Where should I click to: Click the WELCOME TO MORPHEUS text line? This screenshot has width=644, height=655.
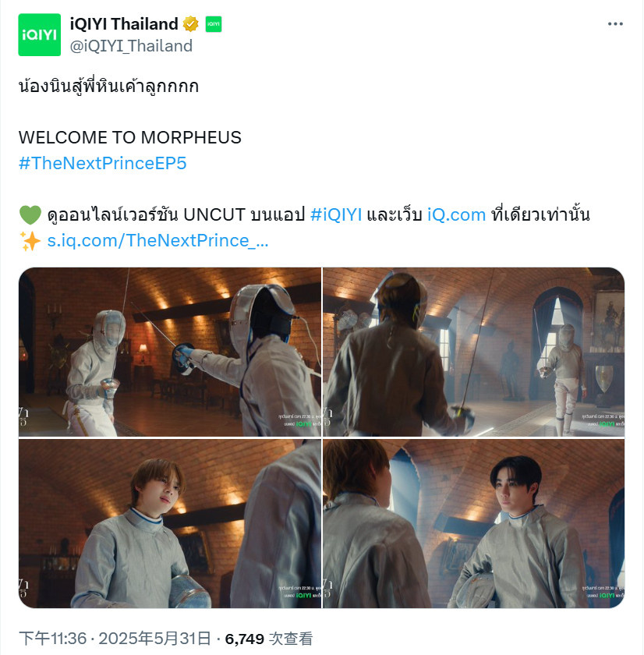(x=130, y=137)
